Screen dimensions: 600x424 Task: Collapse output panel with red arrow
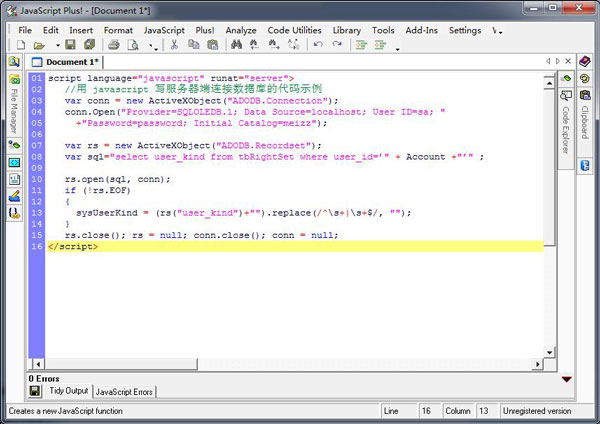click(x=567, y=379)
